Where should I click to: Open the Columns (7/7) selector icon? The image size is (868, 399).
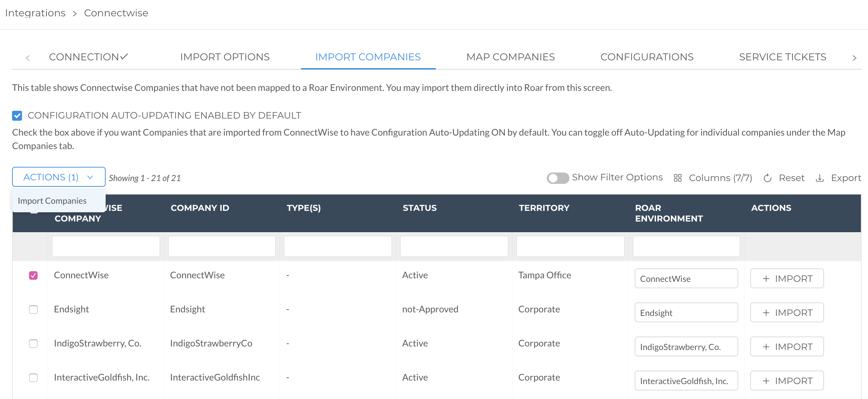click(x=678, y=177)
